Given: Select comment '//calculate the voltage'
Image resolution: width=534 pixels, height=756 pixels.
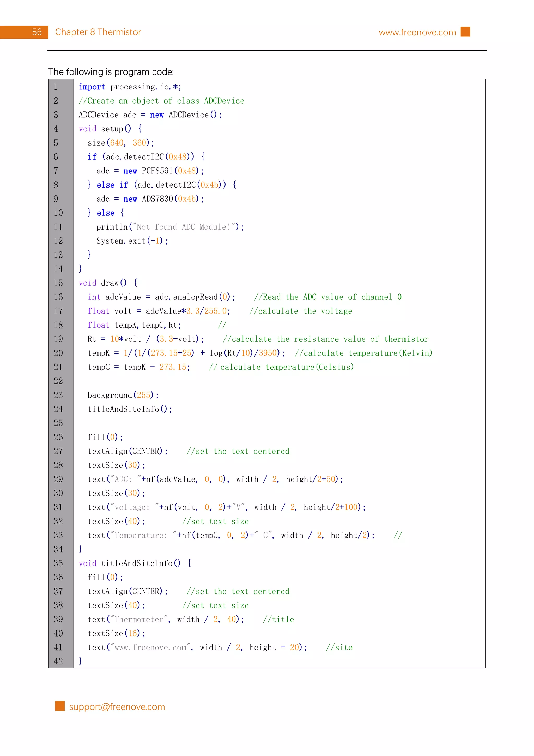Looking at the screenshot, I should point(301,311).
